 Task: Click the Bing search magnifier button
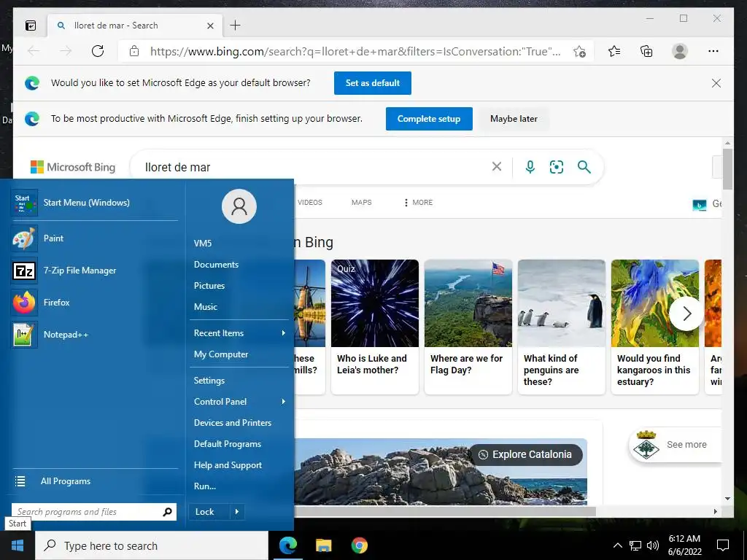click(584, 167)
